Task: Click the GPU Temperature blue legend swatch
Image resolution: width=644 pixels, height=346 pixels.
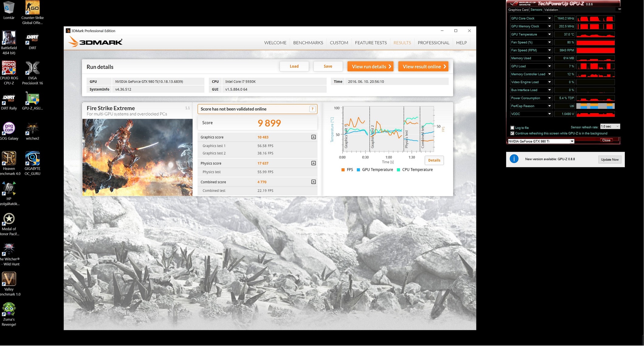Action: (358, 170)
